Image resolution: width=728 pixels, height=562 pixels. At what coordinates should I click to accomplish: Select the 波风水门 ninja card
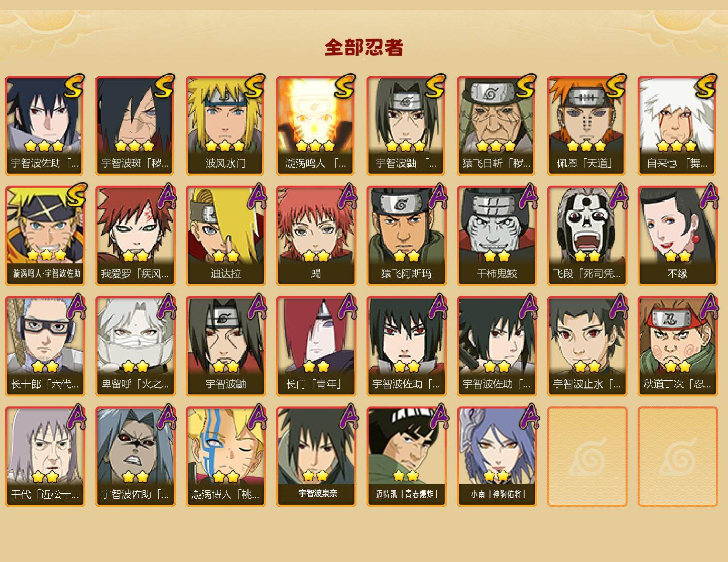point(225,125)
